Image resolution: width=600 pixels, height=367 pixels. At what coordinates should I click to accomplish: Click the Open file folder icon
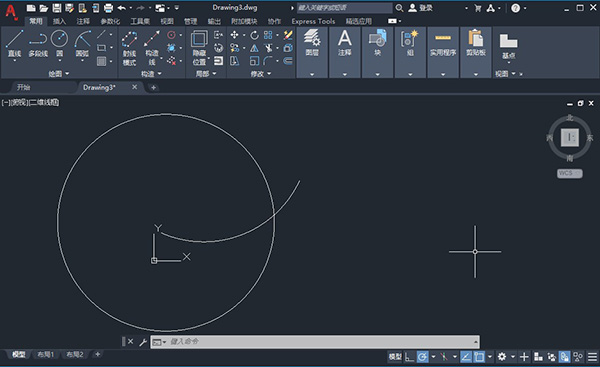[x=44, y=8]
